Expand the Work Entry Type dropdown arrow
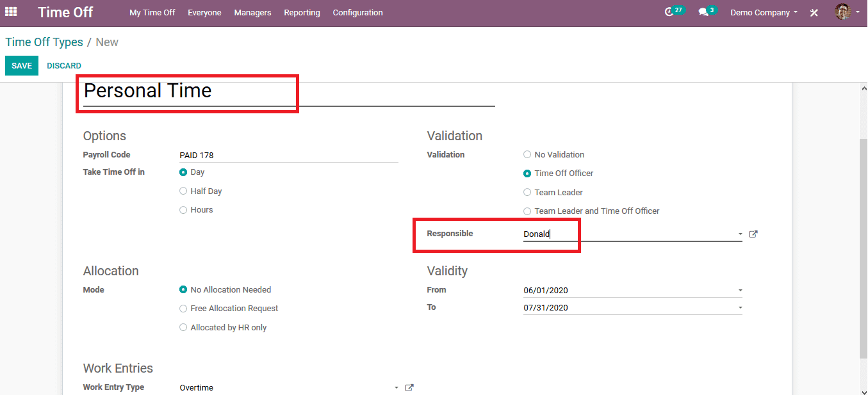This screenshot has height=395, width=868. tap(396, 388)
